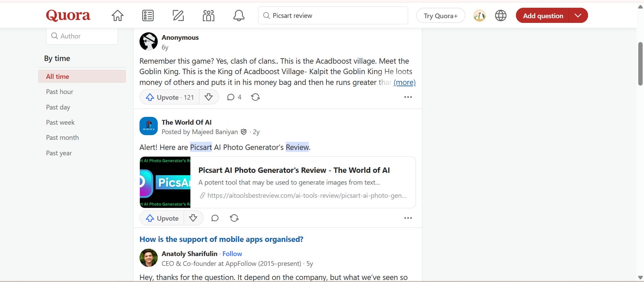The image size is (644, 282).
Task: Share the Anonymous answer via the share icon
Action: [255, 97]
